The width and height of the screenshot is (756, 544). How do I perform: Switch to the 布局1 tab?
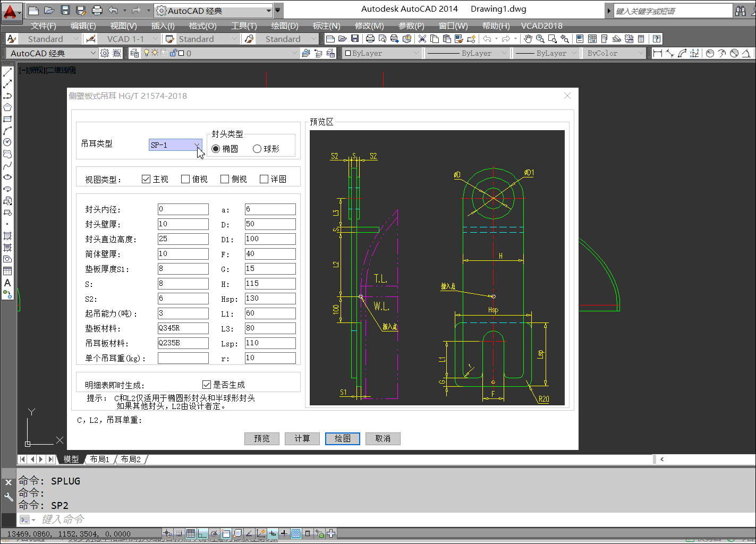pyautogui.click(x=99, y=459)
